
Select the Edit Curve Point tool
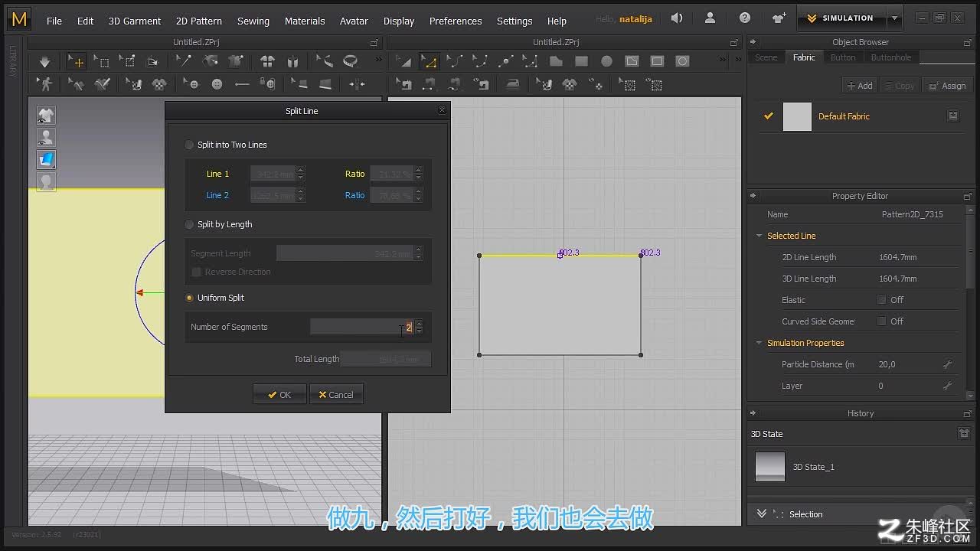[480, 61]
